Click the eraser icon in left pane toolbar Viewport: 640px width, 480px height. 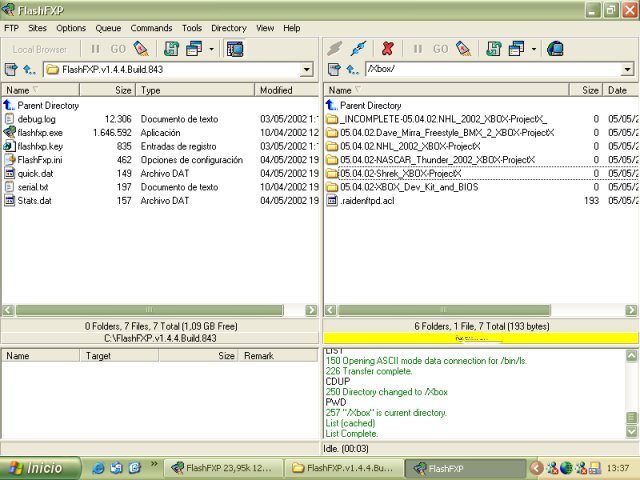coord(141,48)
